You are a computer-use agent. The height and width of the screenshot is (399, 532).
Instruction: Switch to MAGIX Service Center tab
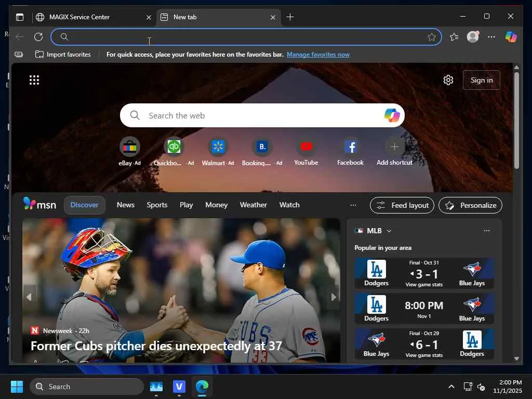[x=94, y=17]
